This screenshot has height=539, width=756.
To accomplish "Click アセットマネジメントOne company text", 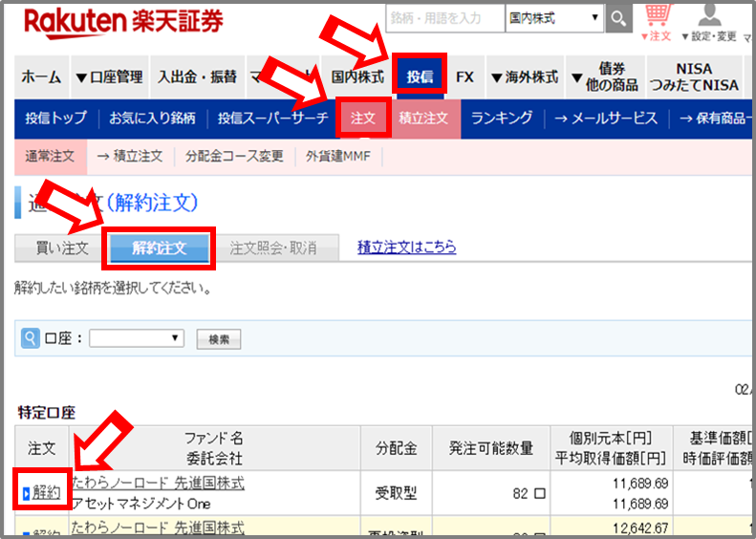I will [x=141, y=504].
